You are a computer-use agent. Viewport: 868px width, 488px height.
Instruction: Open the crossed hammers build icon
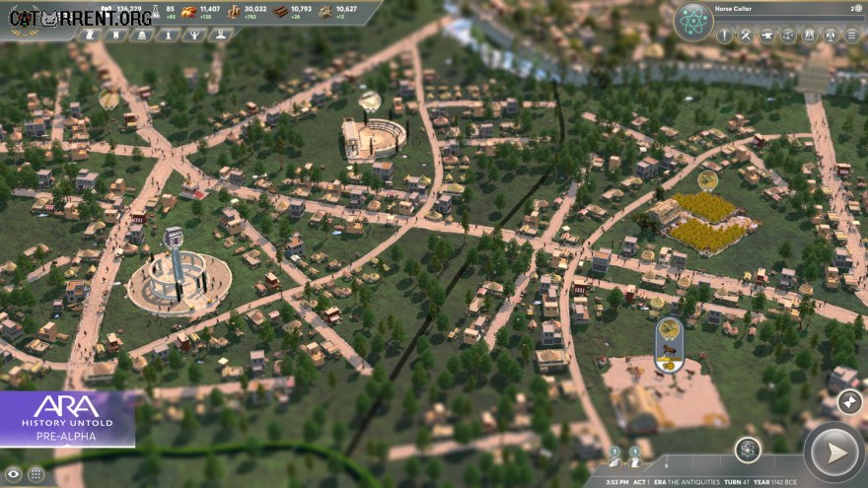click(746, 35)
